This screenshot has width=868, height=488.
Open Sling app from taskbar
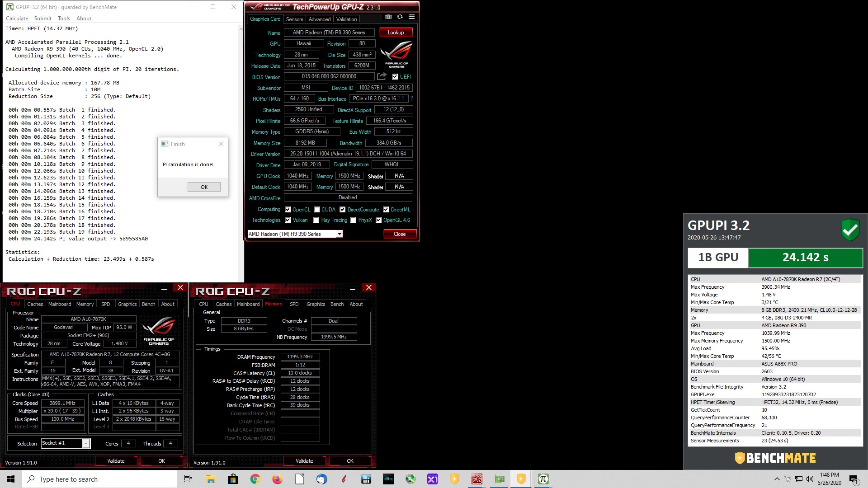point(388,479)
